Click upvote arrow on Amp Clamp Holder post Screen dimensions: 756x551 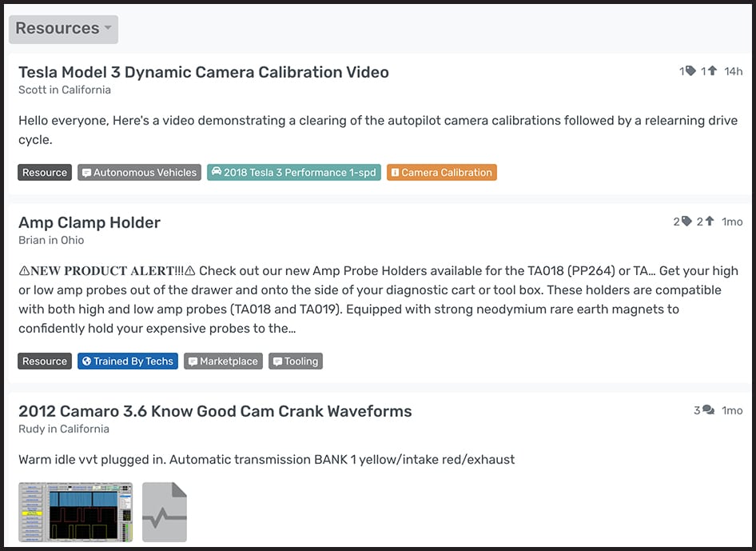pyautogui.click(x=709, y=221)
